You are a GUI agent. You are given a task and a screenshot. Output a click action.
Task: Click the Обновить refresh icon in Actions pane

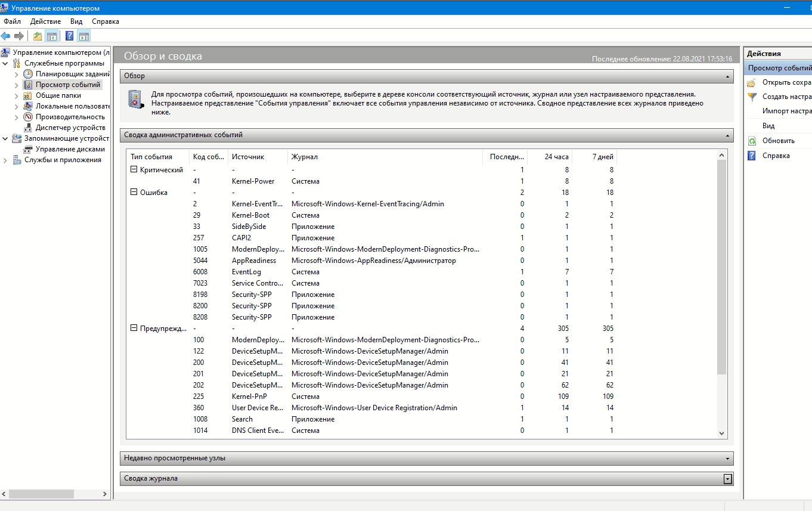coord(751,141)
